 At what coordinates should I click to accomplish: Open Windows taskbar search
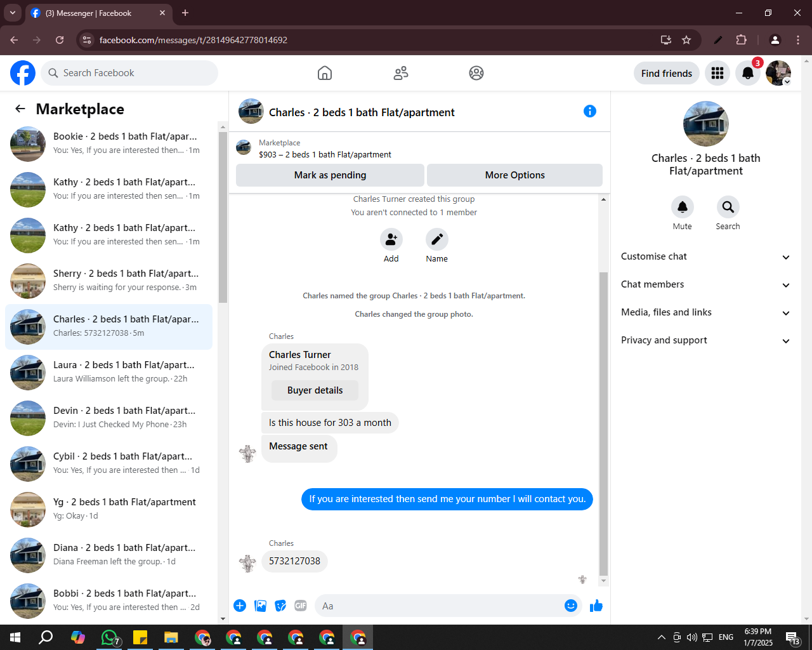(x=46, y=637)
